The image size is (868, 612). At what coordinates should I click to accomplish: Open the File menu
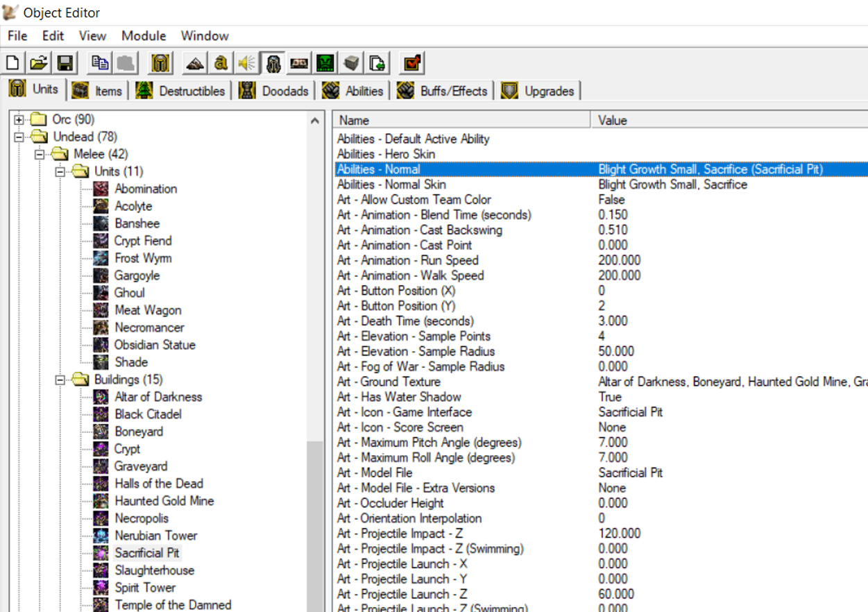17,36
